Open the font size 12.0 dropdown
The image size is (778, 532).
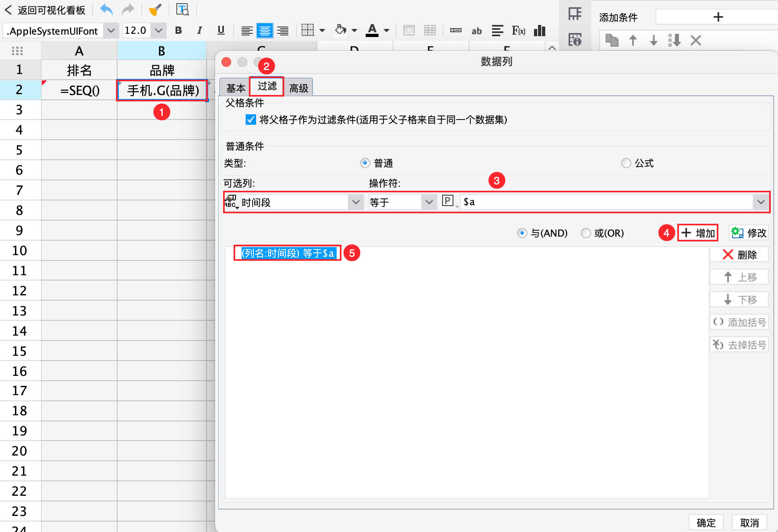159,31
